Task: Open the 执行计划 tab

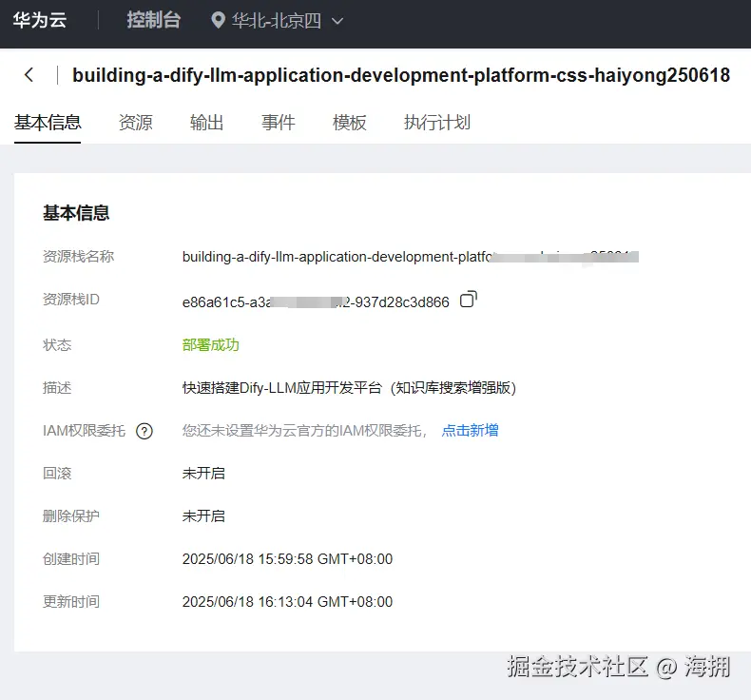Action: 437,123
